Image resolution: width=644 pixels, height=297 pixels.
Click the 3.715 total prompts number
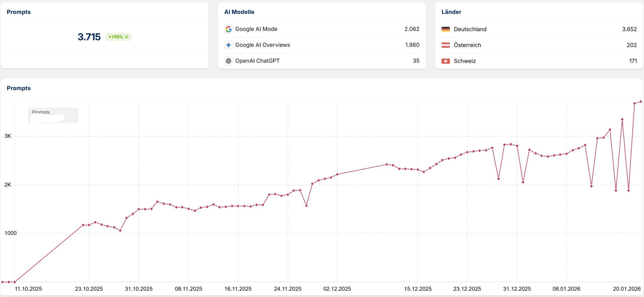(89, 37)
